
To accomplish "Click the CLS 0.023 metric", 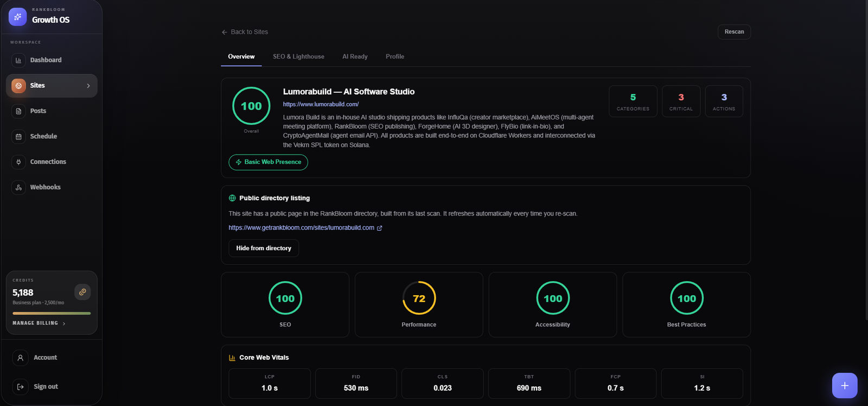I will point(443,384).
